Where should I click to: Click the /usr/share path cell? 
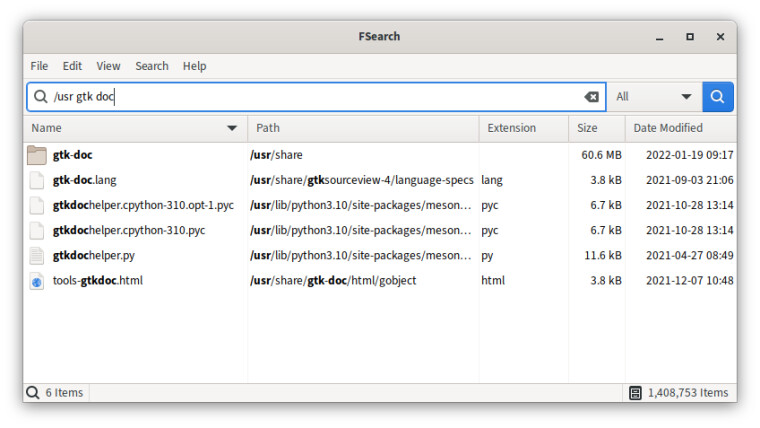276,155
